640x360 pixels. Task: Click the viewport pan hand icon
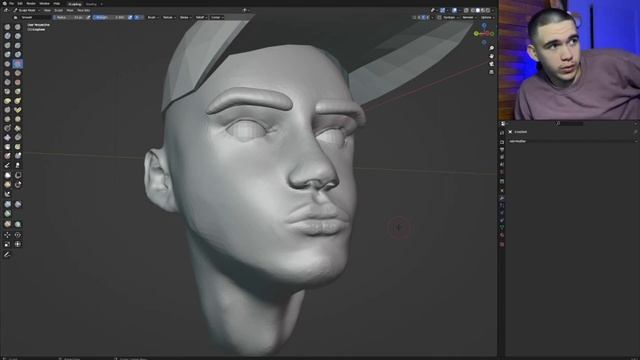[491, 56]
